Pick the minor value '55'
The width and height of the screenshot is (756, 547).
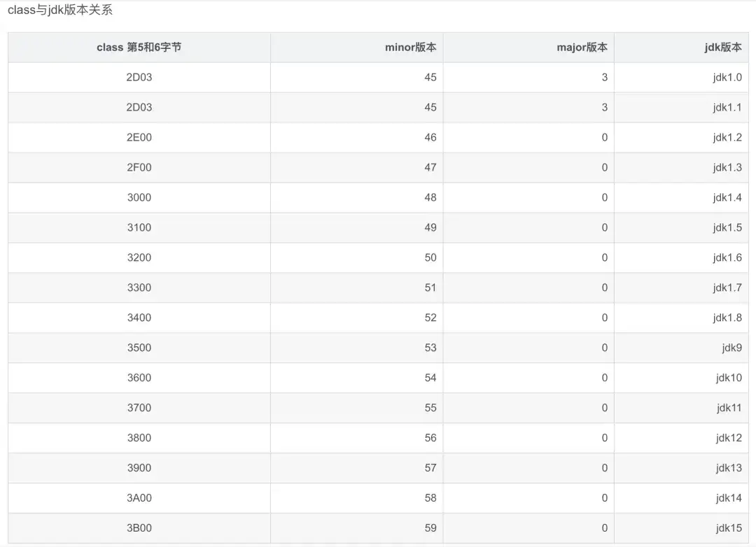(430, 408)
